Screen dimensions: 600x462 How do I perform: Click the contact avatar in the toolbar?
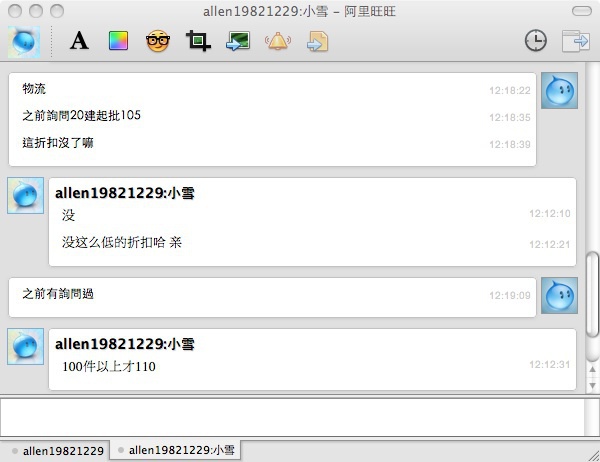pyautogui.click(x=24, y=42)
